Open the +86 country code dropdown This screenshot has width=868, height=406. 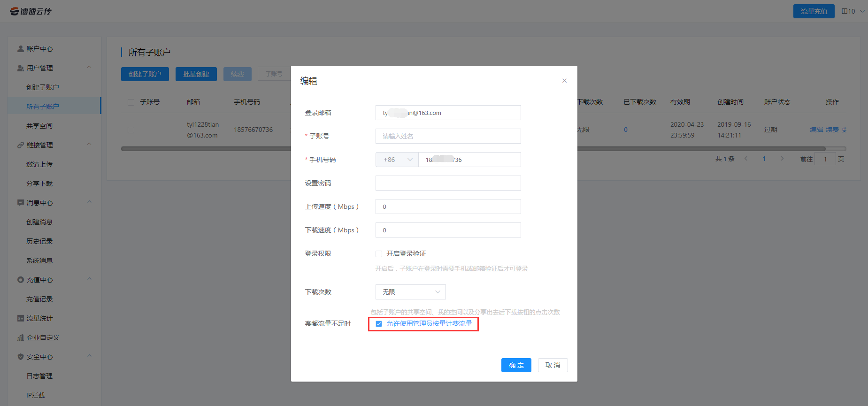click(397, 160)
